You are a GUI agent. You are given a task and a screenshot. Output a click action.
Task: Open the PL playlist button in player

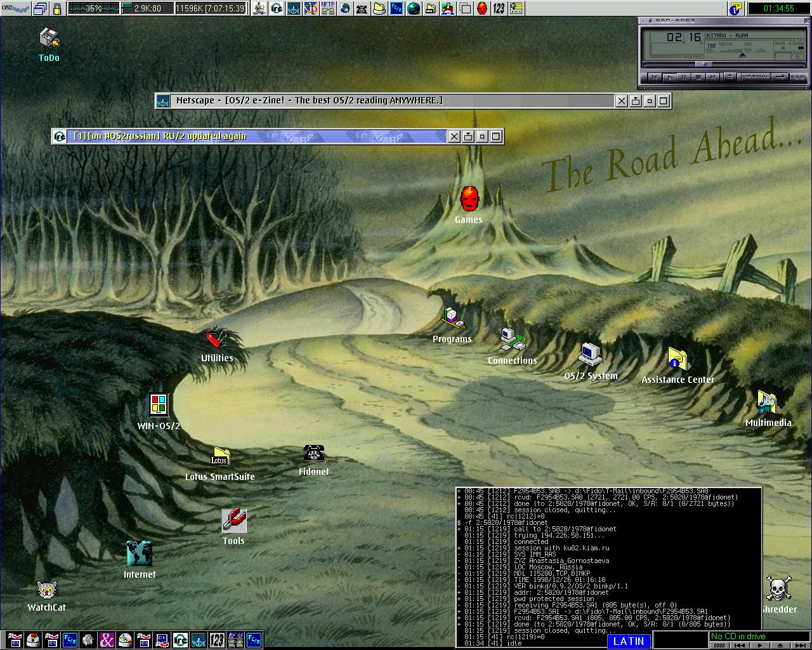797,57
